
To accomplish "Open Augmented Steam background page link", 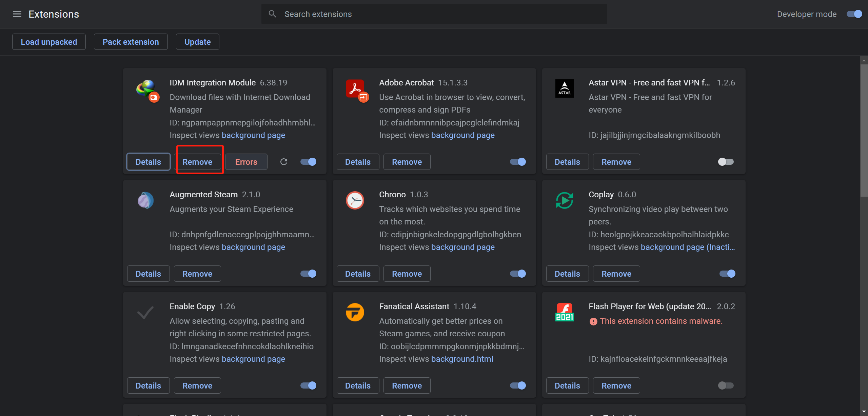I will tap(253, 247).
